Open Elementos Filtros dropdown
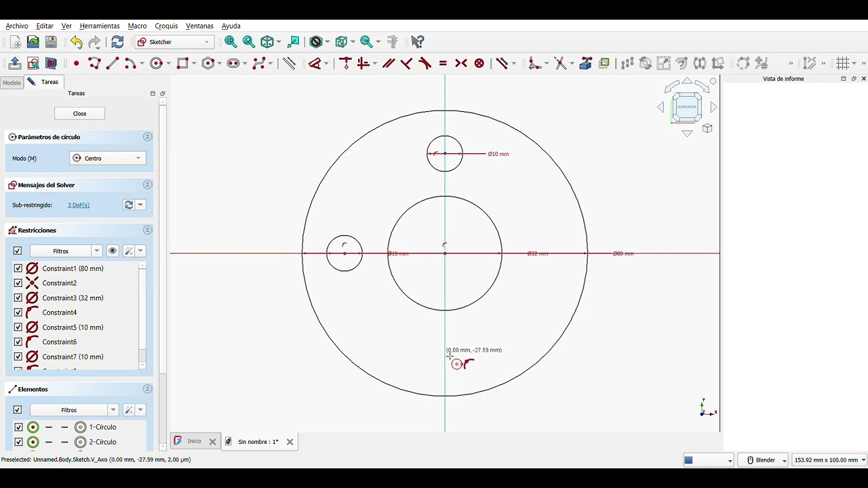The width and height of the screenshot is (868, 488). tap(74, 410)
